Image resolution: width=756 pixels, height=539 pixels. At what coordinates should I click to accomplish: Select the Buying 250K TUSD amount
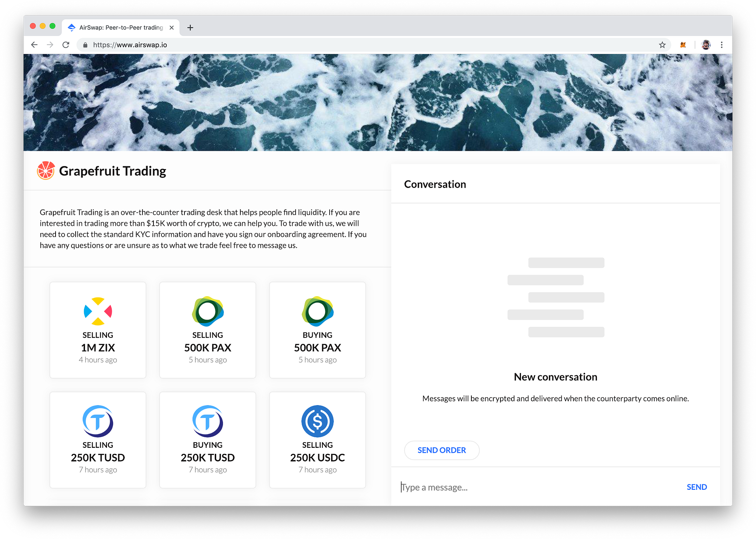click(x=208, y=458)
